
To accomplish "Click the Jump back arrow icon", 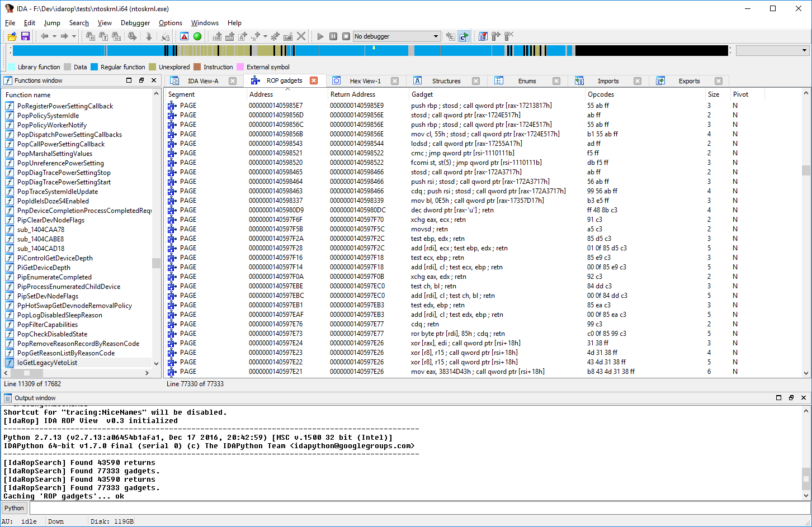I will tap(44, 36).
